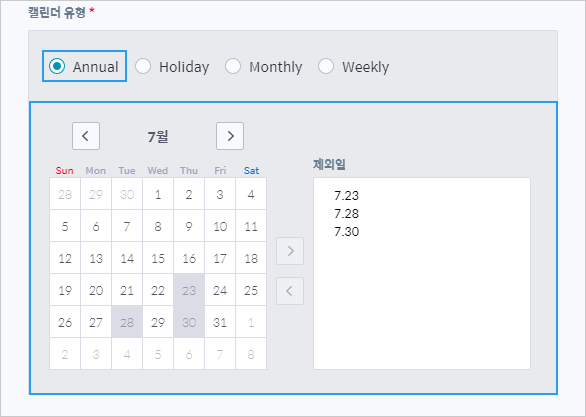Select greyed-out day 29 of previous month
The width and height of the screenshot is (586, 417).
pos(96,194)
